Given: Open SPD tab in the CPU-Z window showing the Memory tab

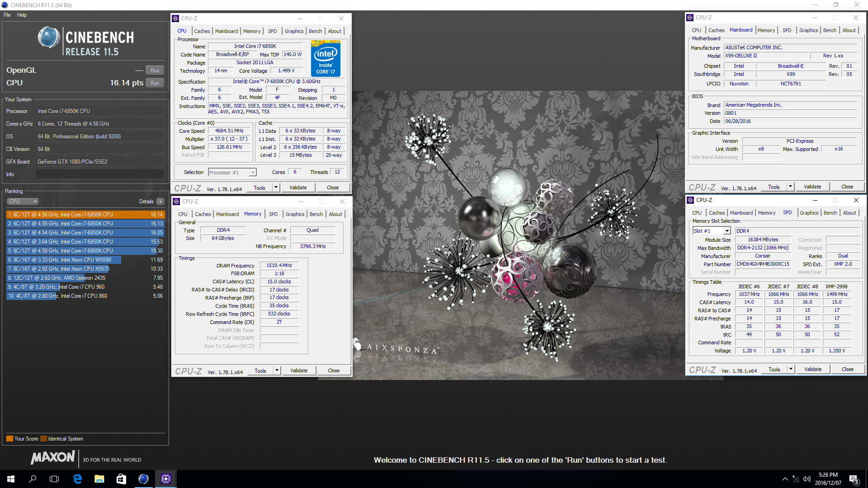Looking at the screenshot, I should pos(274,214).
